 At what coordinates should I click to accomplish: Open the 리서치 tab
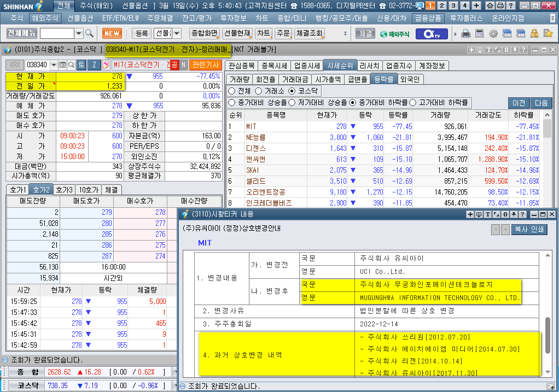369,66
